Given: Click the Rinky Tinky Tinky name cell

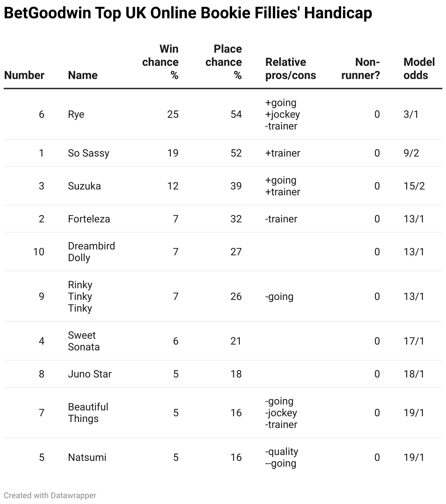Looking at the screenshot, I should click(80, 296).
